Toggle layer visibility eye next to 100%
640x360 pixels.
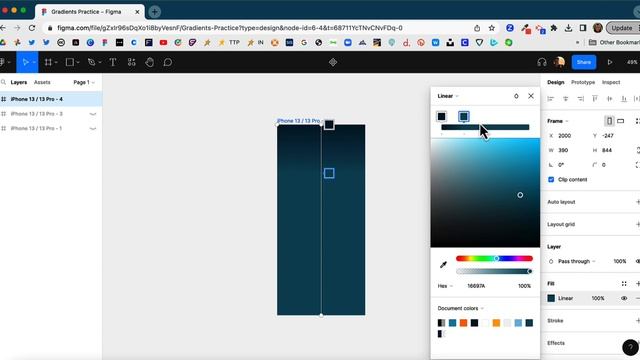[638, 261]
